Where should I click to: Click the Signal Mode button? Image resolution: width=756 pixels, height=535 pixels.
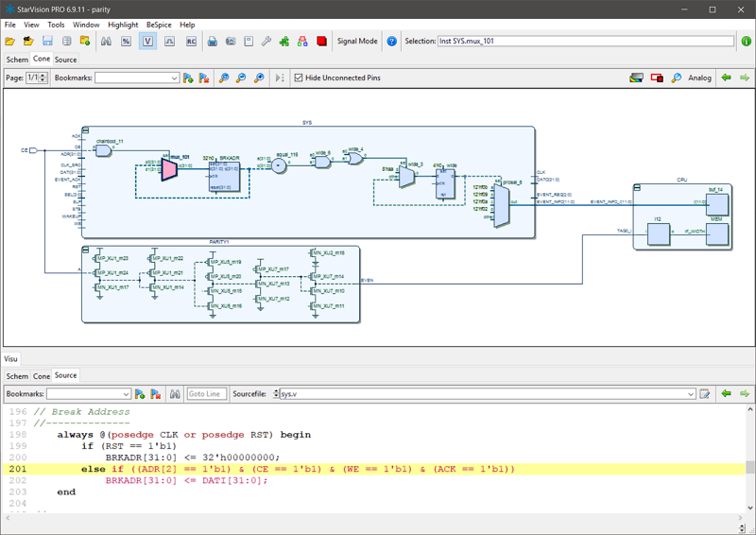[357, 42]
